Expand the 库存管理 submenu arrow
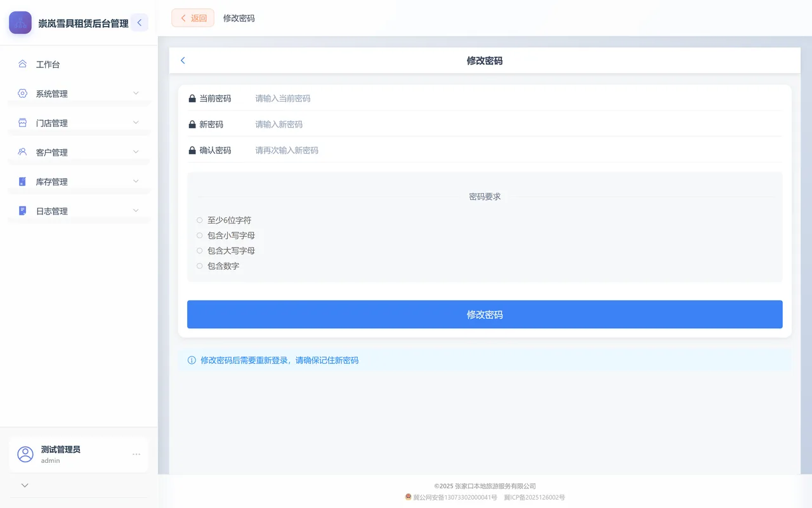This screenshot has width=812, height=508. point(136,182)
